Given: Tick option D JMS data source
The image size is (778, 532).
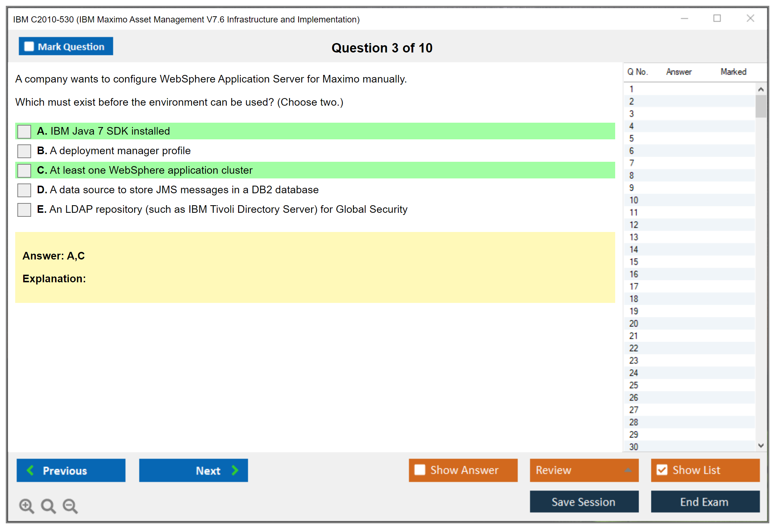Looking at the screenshot, I should tap(24, 190).
